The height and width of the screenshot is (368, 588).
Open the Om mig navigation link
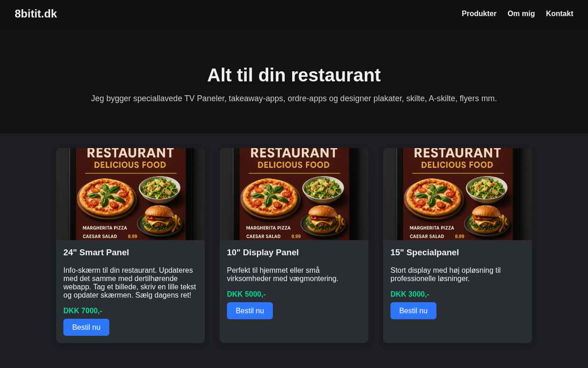(x=521, y=14)
